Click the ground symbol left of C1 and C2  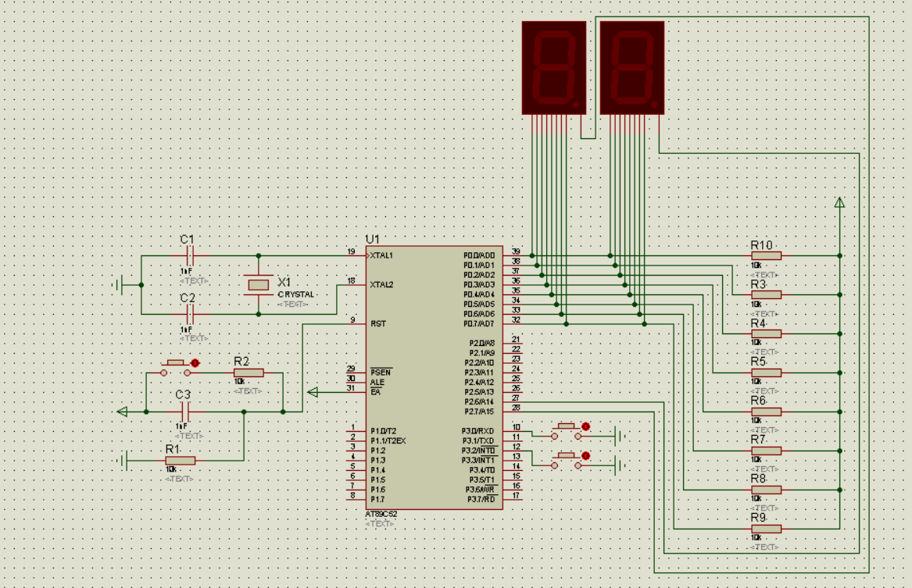pyautogui.click(x=119, y=285)
